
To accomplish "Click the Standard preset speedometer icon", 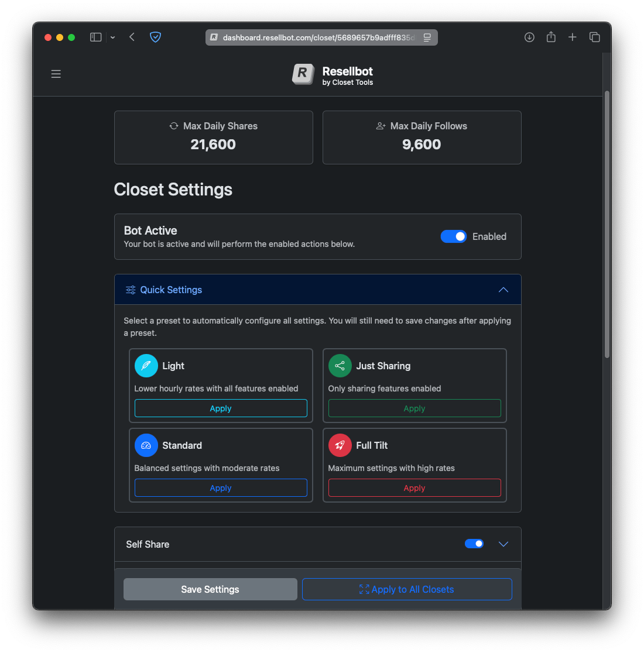I will click(x=146, y=445).
